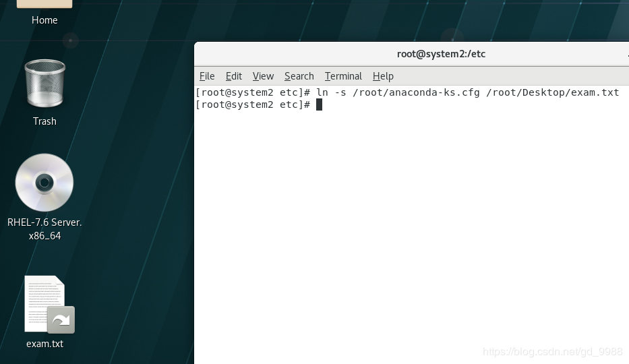
Task: Select the Home folder desktop icon
Action: [x=44, y=4]
